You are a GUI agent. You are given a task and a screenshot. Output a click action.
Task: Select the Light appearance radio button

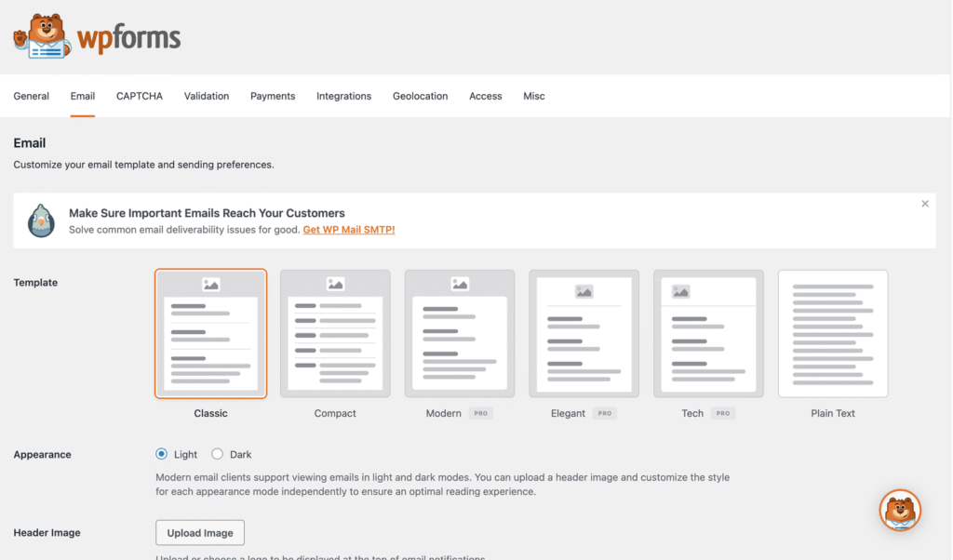pyautogui.click(x=162, y=454)
